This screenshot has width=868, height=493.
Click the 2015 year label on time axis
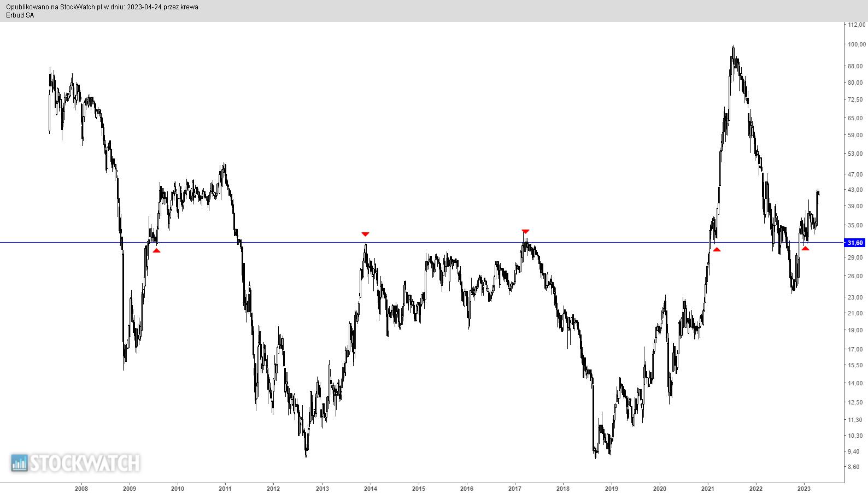point(418,489)
